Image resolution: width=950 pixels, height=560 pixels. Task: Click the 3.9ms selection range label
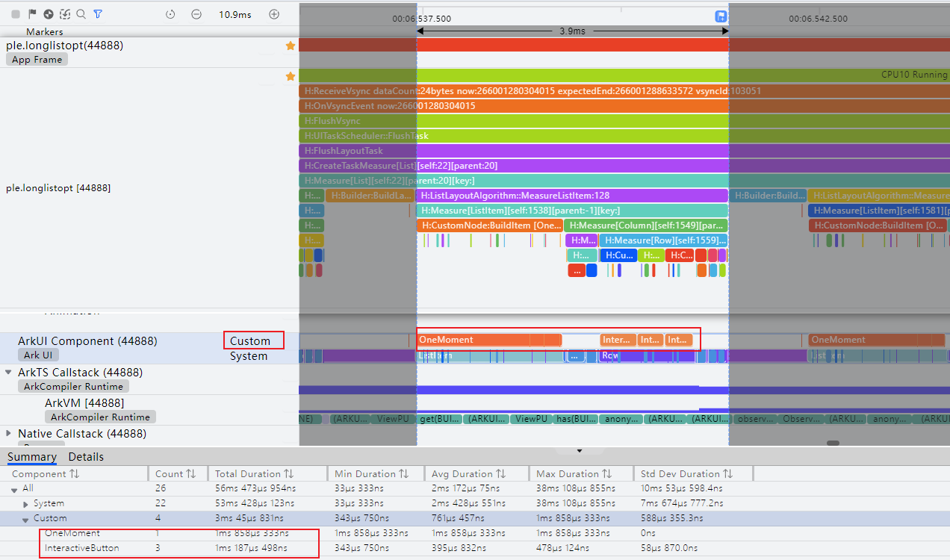coord(572,31)
